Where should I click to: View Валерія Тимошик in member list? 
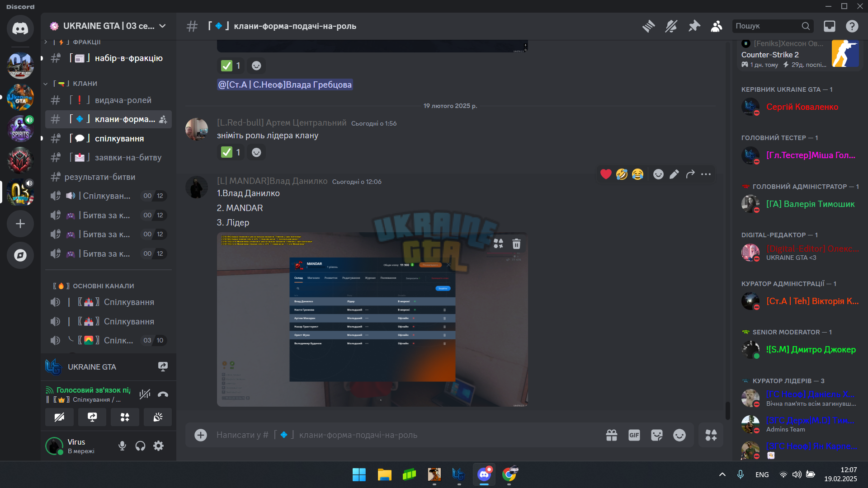[800, 204]
